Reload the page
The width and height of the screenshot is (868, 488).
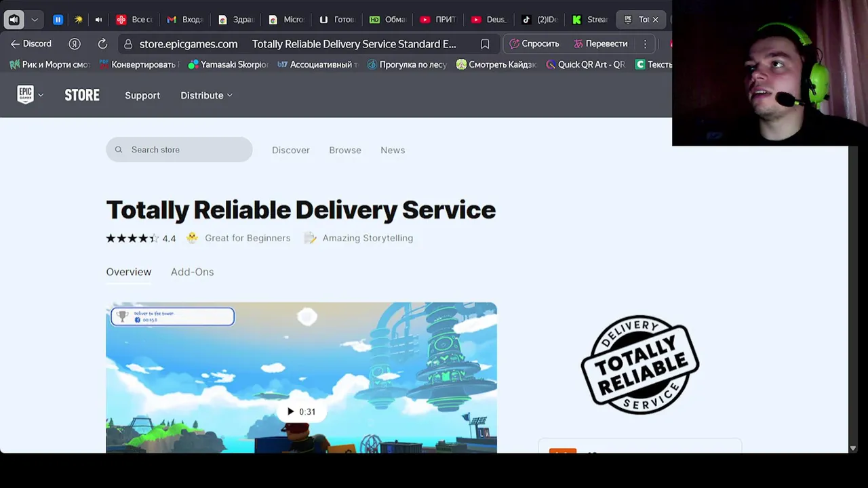[102, 43]
